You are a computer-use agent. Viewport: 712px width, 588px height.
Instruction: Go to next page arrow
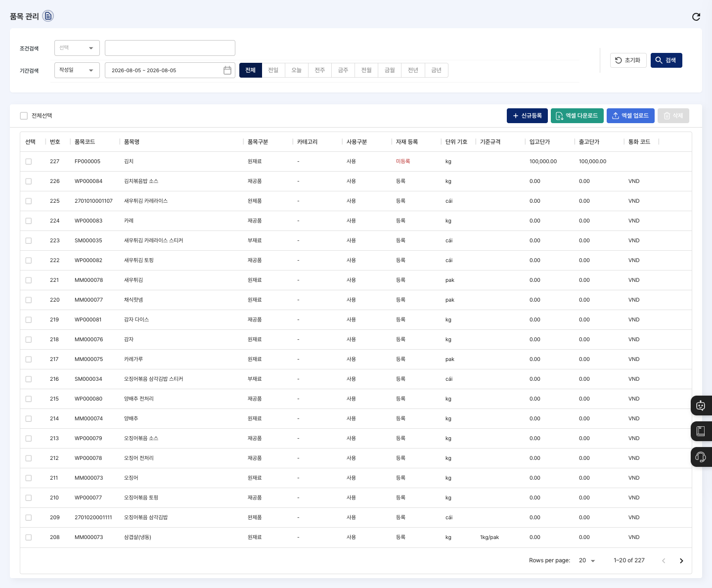tap(681, 561)
